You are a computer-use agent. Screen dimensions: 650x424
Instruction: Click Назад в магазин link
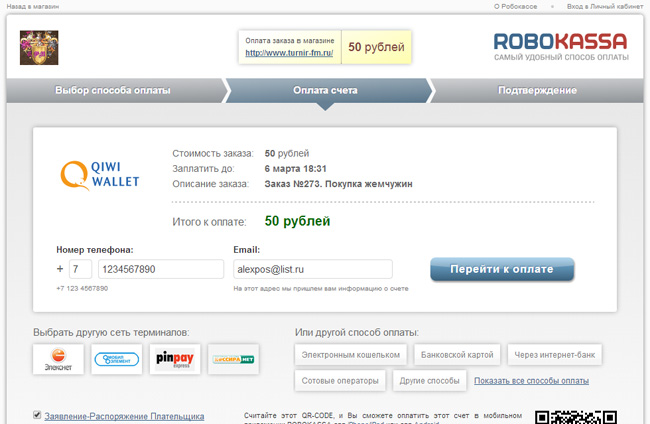(33, 6)
